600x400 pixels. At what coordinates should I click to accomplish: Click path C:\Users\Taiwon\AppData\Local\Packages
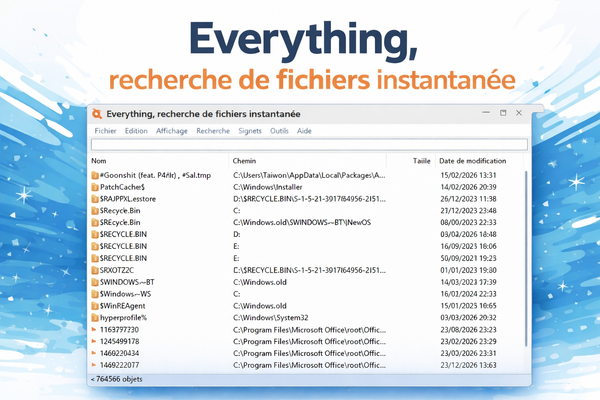pos(309,175)
